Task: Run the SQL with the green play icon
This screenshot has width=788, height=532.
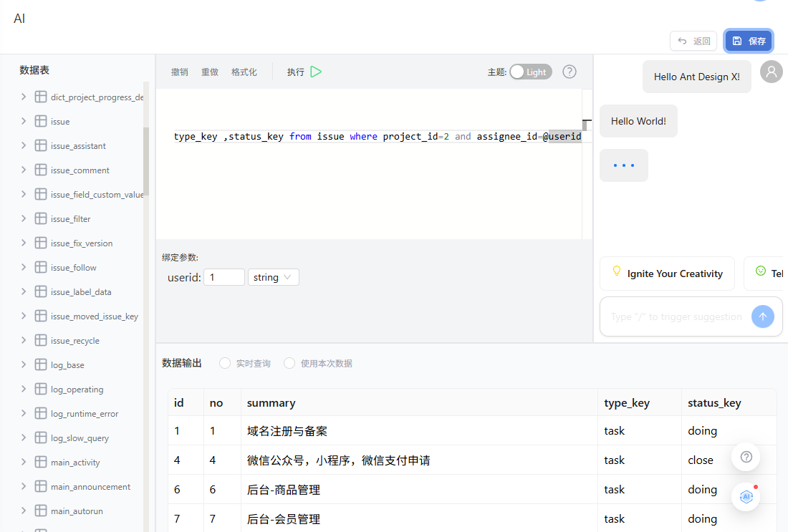Action: click(316, 72)
